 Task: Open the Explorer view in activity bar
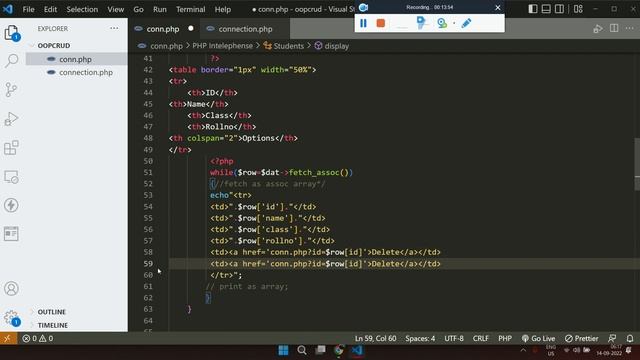pos(11,33)
